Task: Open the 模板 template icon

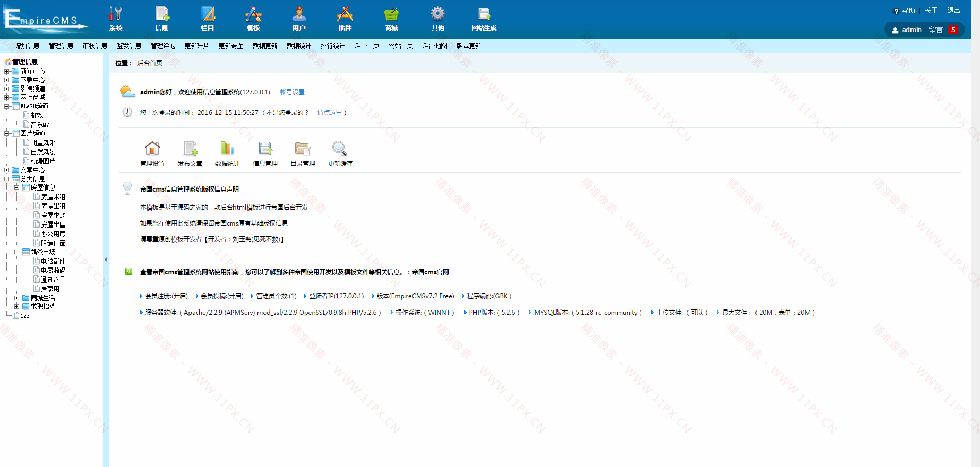Action: tap(253, 14)
